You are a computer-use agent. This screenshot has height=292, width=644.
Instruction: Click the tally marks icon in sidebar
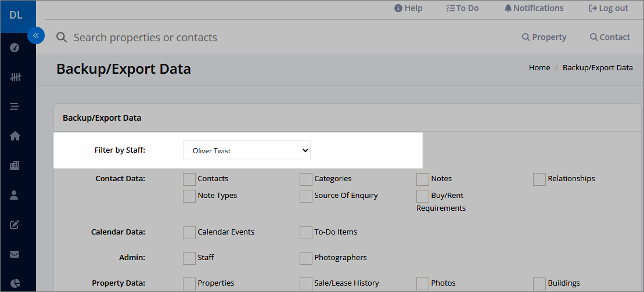(x=15, y=77)
